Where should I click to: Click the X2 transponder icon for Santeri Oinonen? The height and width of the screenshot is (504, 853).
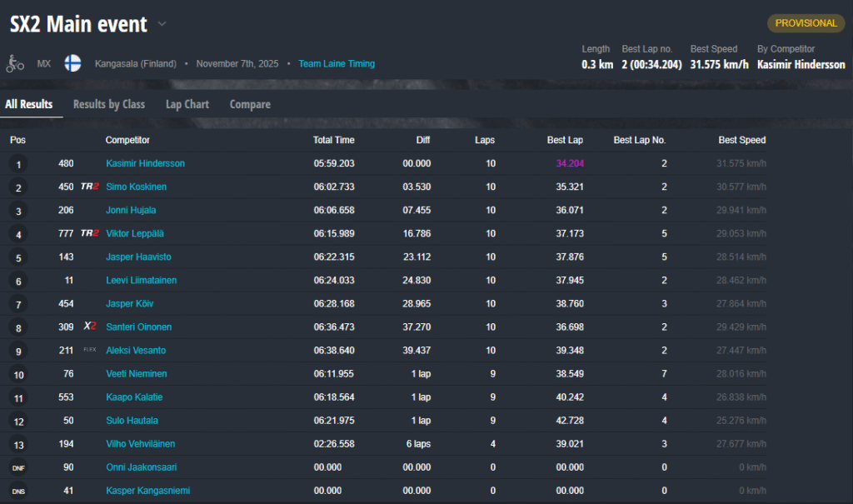coord(89,327)
